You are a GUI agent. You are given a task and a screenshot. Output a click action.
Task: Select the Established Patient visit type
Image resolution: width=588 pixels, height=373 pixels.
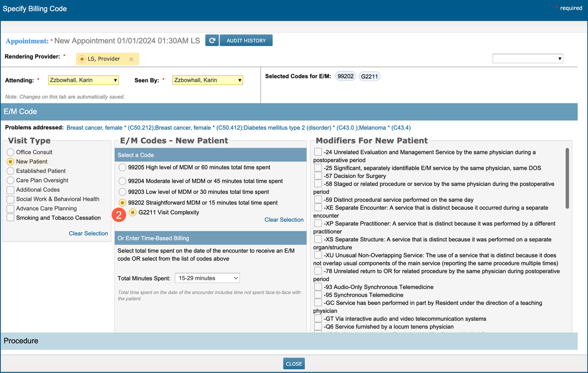coord(10,171)
